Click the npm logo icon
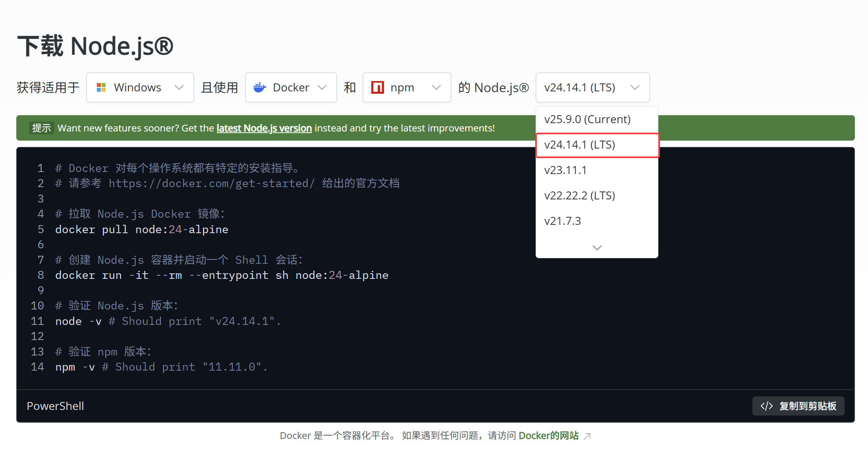The height and width of the screenshot is (456, 868). click(x=377, y=87)
